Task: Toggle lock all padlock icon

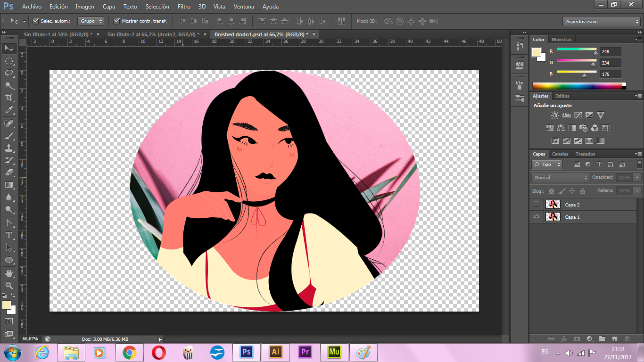Action: click(x=583, y=191)
